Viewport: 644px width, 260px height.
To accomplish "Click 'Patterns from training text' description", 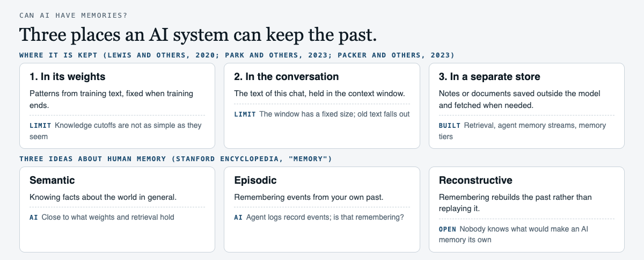I will (x=112, y=99).
